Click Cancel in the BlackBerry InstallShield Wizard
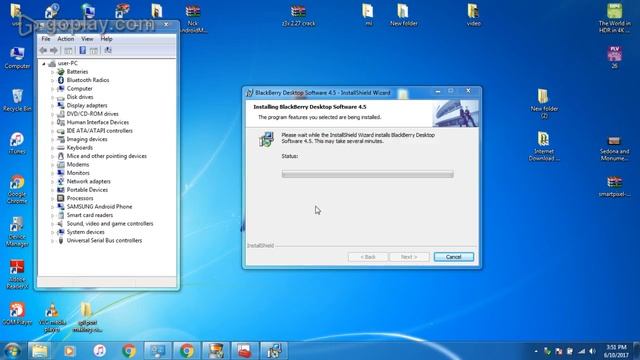Image resolution: width=640 pixels, height=360 pixels. (453, 257)
